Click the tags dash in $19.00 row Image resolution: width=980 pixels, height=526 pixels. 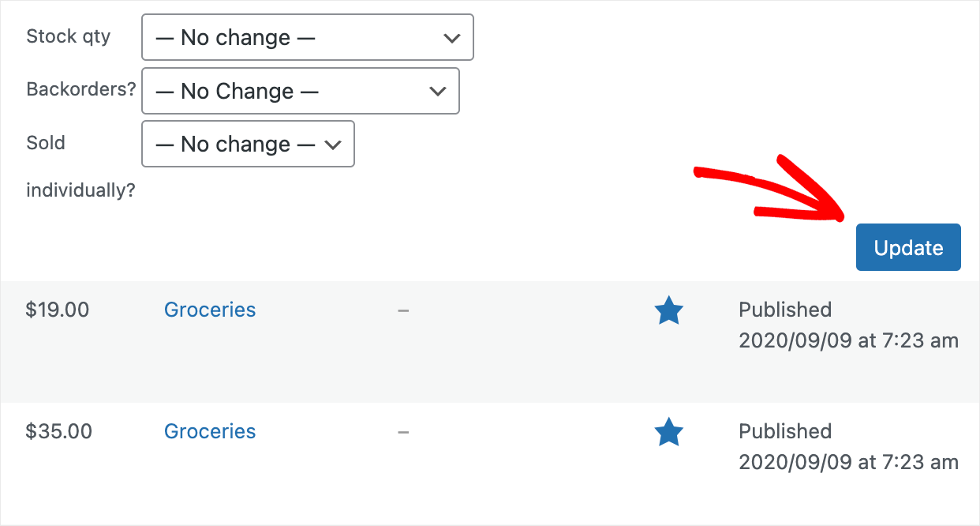[403, 310]
